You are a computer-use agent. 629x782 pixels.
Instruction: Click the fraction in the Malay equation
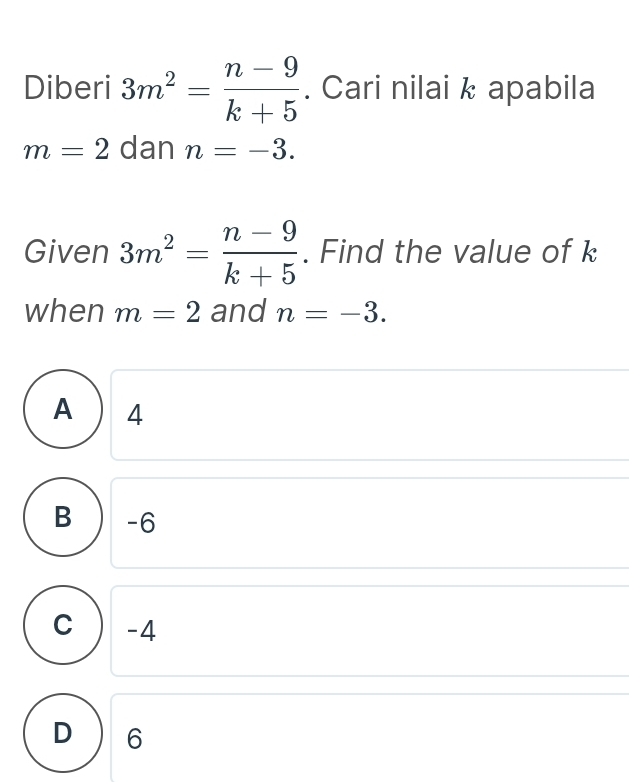(x=262, y=90)
